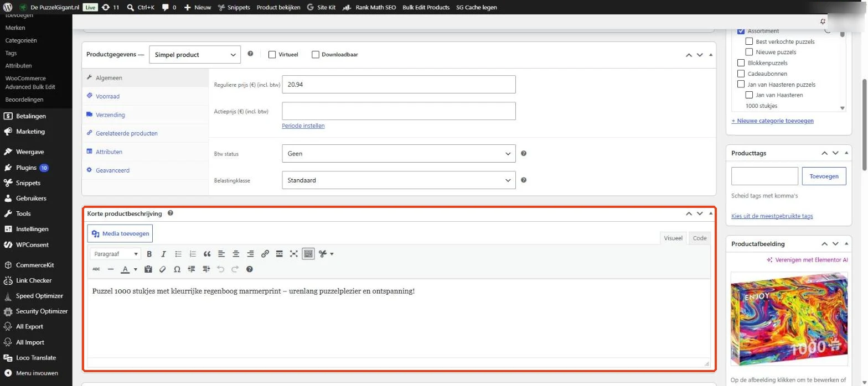The width and height of the screenshot is (868, 386).
Task: Align text left in editor
Action: 221,254
